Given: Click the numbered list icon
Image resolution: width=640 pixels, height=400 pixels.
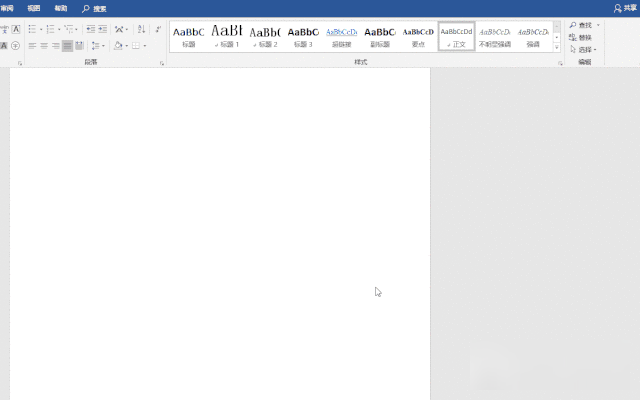Looking at the screenshot, I should pos(50,30).
